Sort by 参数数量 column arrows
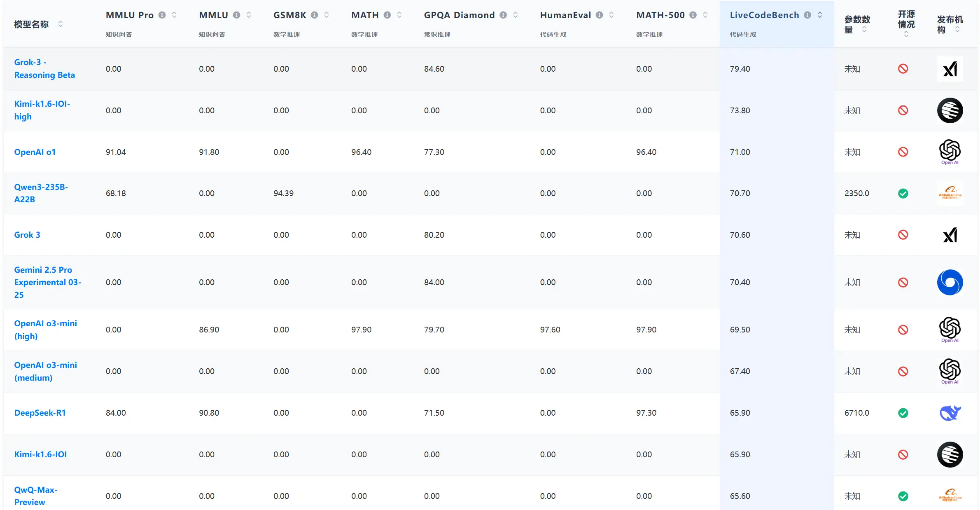This screenshot has width=980, height=510. pyautogui.click(x=864, y=30)
